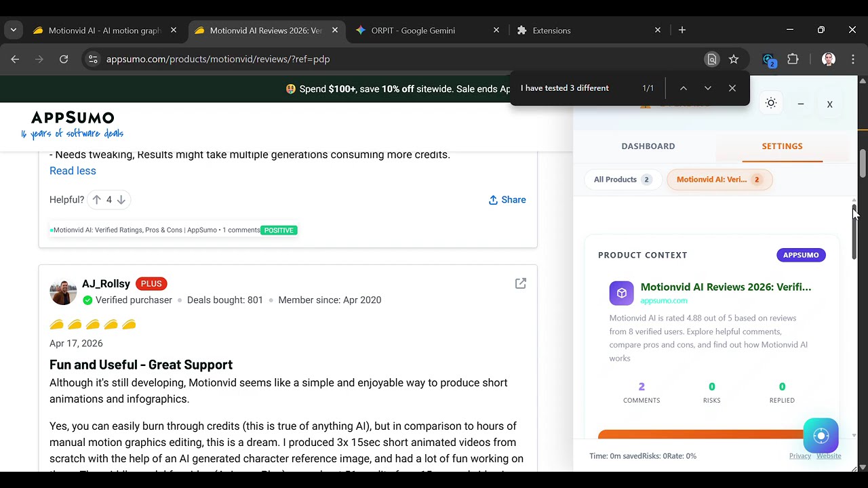
Task: Upvote the review as helpful
Action: pos(97,200)
